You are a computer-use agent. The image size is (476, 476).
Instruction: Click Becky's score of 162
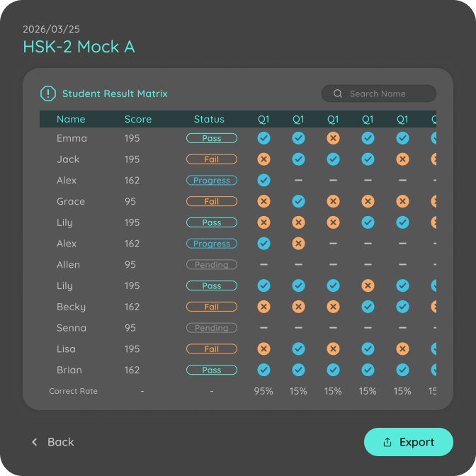point(132,307)
